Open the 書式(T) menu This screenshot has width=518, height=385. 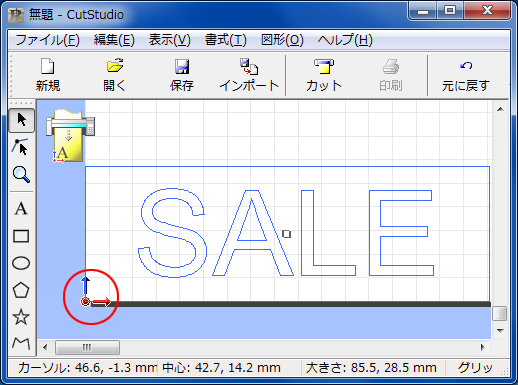[226, 40]
